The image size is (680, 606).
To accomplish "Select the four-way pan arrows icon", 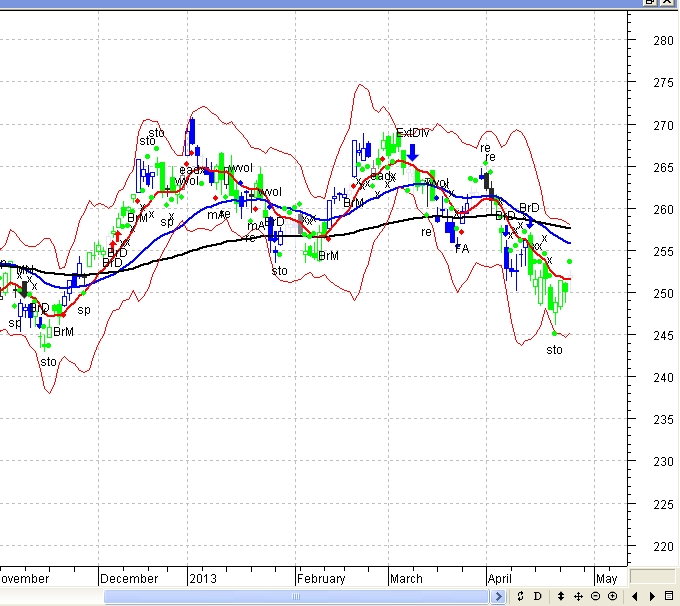I will pyautogui.click(x=578, y=597).
